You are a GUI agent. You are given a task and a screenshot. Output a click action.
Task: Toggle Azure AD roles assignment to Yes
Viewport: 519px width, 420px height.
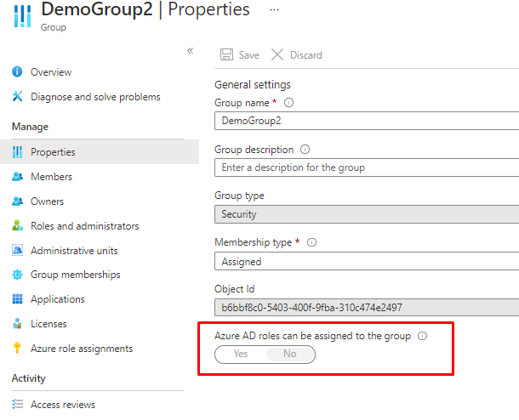[241, 354]
